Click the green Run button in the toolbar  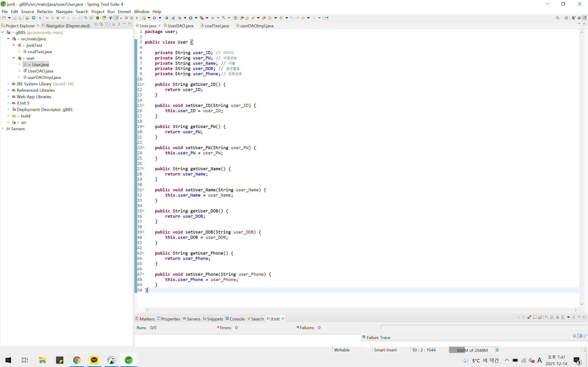[x=191, y=18]
